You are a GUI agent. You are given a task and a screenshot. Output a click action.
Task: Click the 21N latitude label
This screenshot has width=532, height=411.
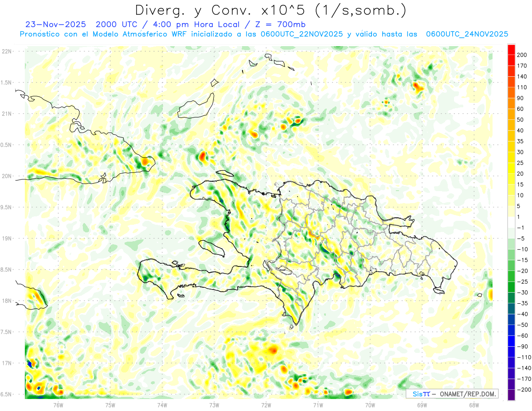tap(7, 114)
